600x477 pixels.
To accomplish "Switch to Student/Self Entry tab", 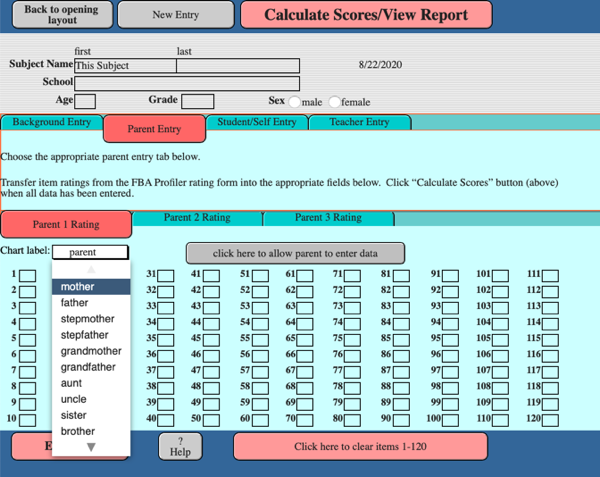I will tap(256, 123).
